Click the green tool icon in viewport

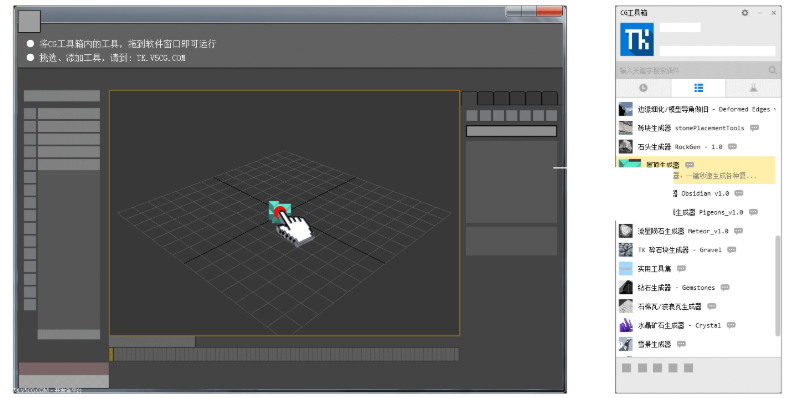coord(280,212)
